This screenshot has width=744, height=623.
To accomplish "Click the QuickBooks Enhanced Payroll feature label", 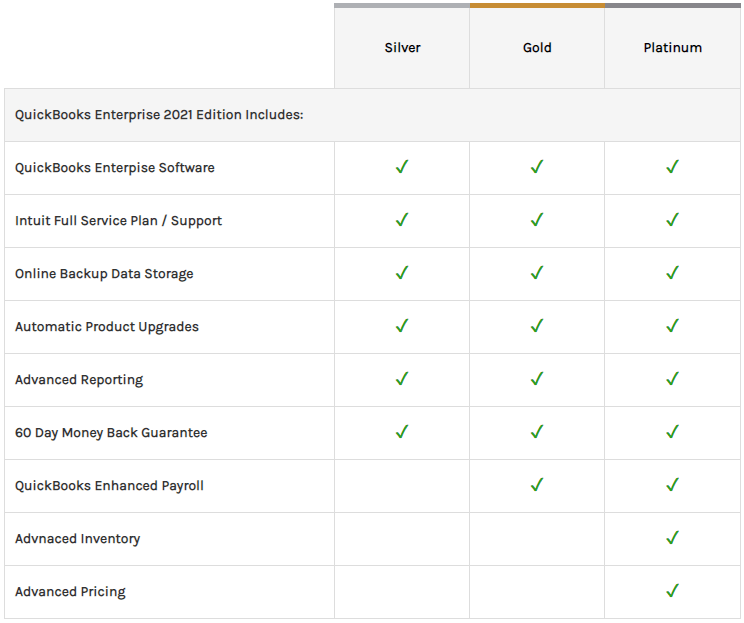I will [109, 486].
